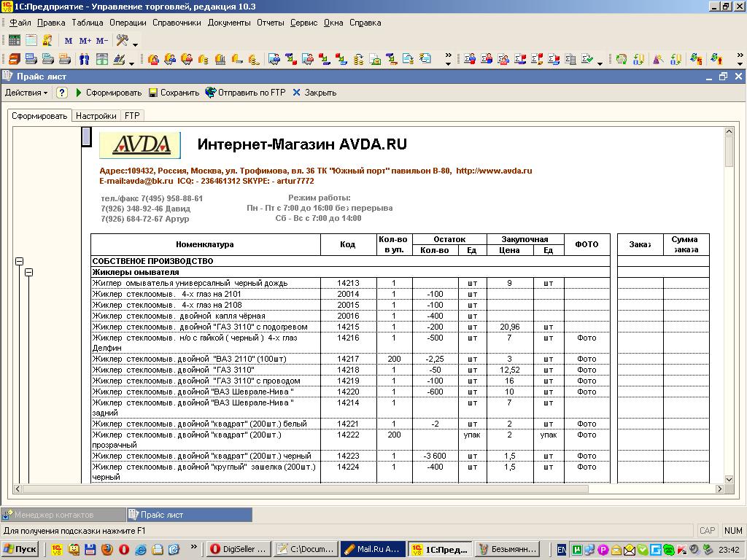
Task: Click the Закрыть button
Action: click(315, 93)
